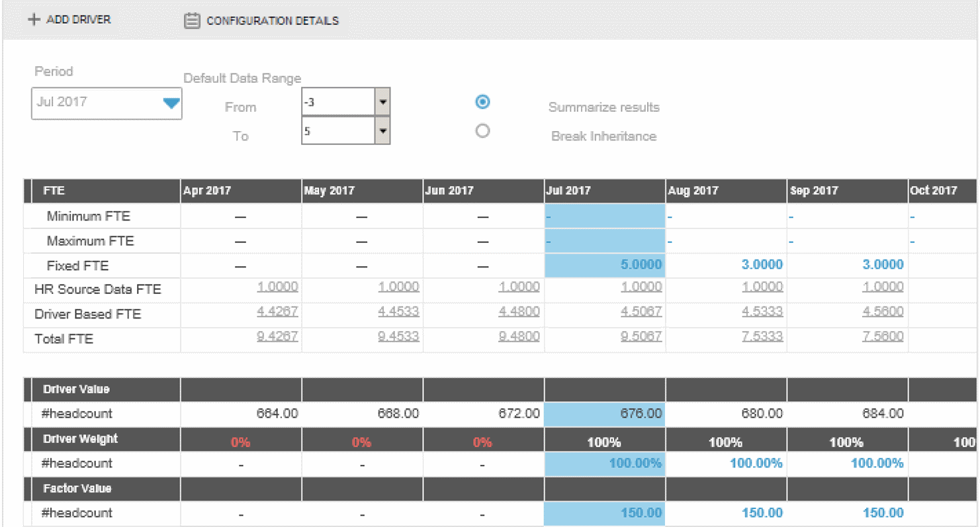
Task: Click headcount driver value 676.00
Action: [x=605, y=414]
